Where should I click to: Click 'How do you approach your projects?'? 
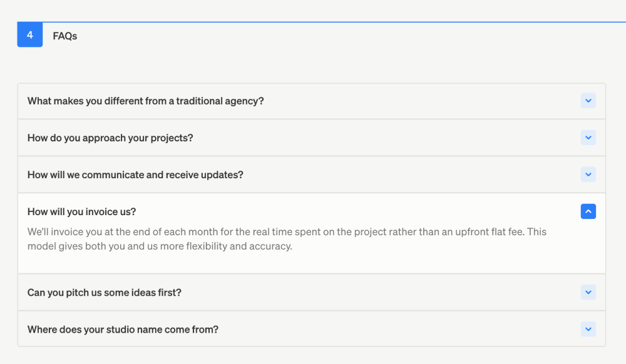pyautogui.click(x=110, y=138)
